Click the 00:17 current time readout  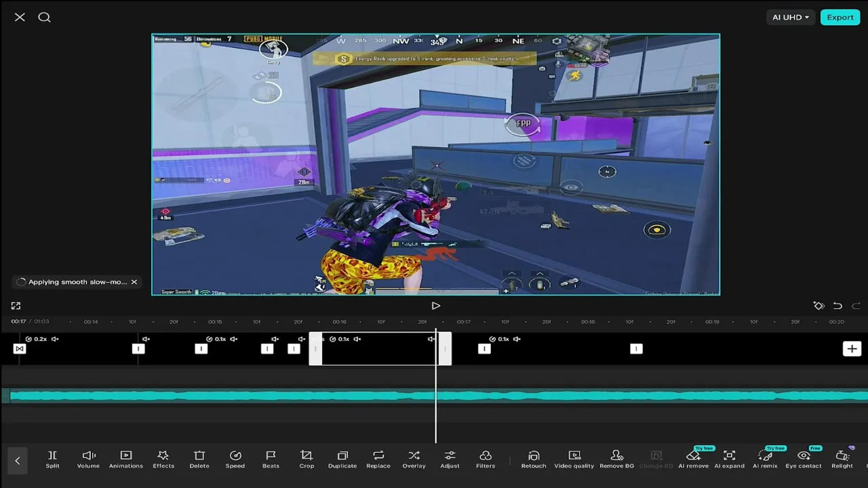point(18,322)
